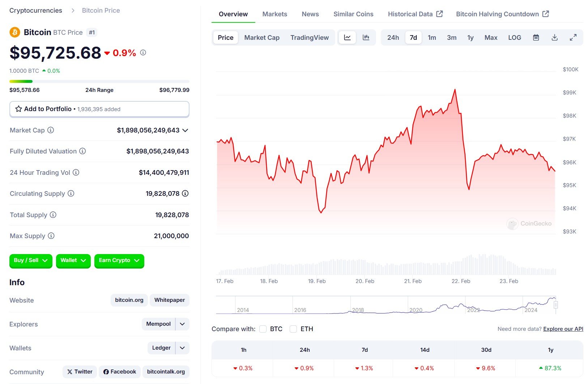
Task: Expand the Explorers dropdown arrow
Action: [x=182, y=324]
